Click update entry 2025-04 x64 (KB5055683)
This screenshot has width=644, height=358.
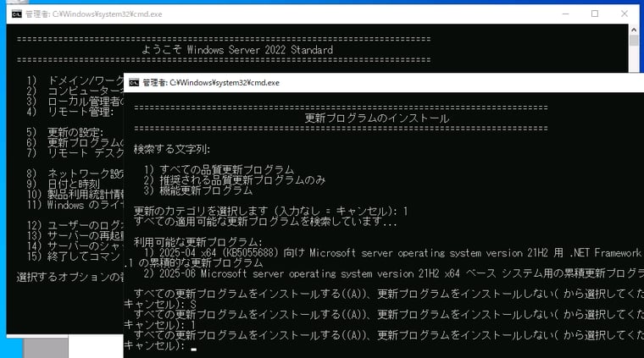[393, 252]
